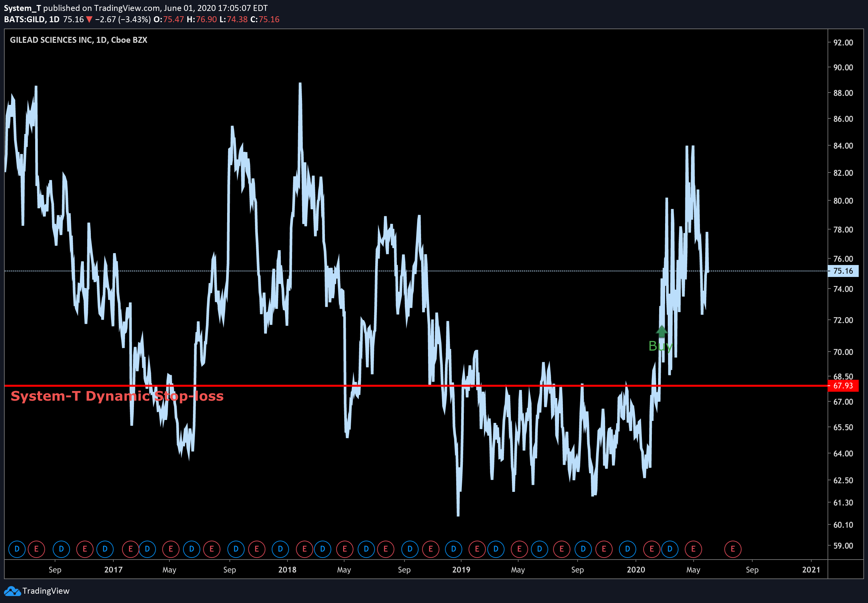868x603 pixels.
Task: Click the 'GILEAD SCIENCES INC, 1D, Cboe BZX' title
Action: [x=79, y=40]
